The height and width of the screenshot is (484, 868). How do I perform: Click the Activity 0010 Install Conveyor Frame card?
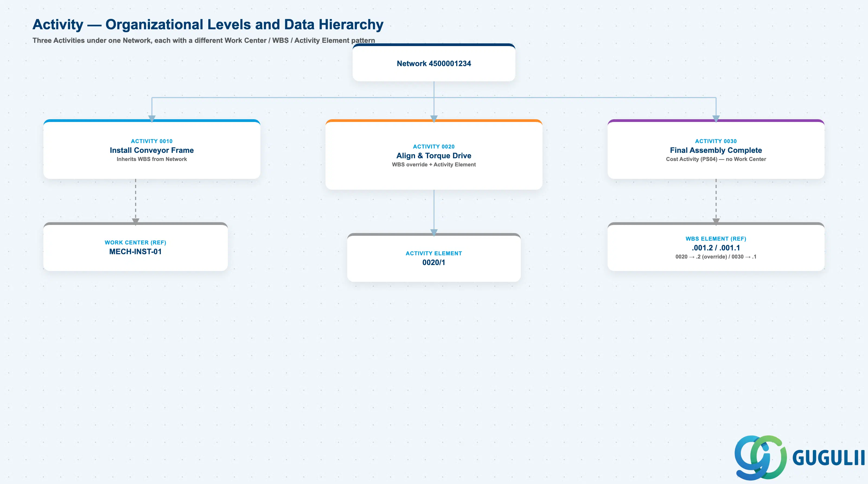tap(152, 149)
